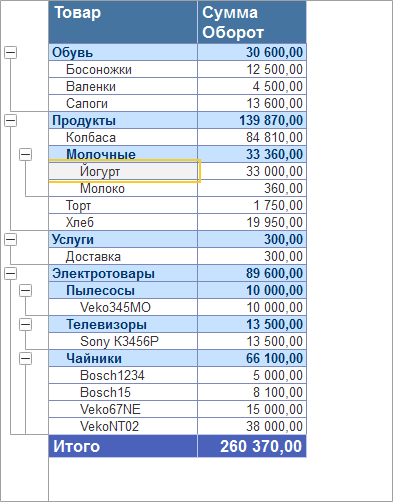Select the Молочные subgroup cell
Viewport: 393px width, 502px height.
tap(123, 154)
